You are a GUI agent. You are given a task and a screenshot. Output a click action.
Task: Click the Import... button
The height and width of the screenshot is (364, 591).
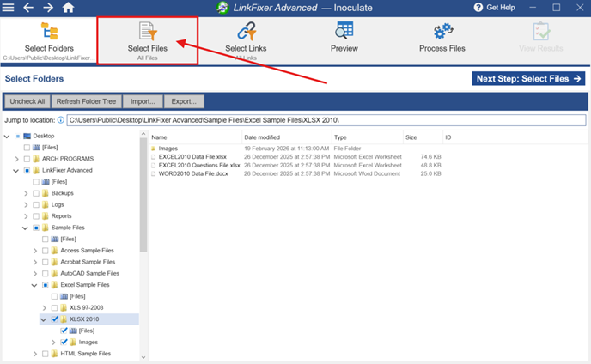tap(143, 101)
